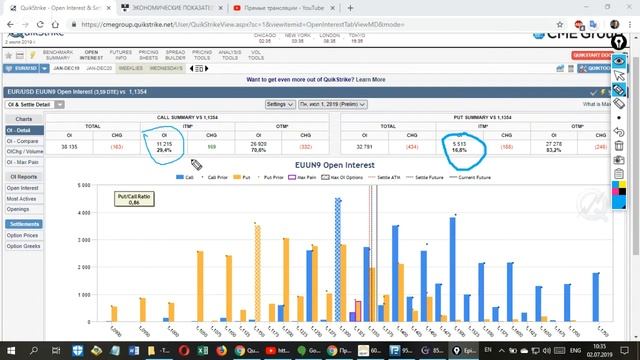640x360 pixels.
Task: Click the browser home icon
Action: (x=55, y=24)
